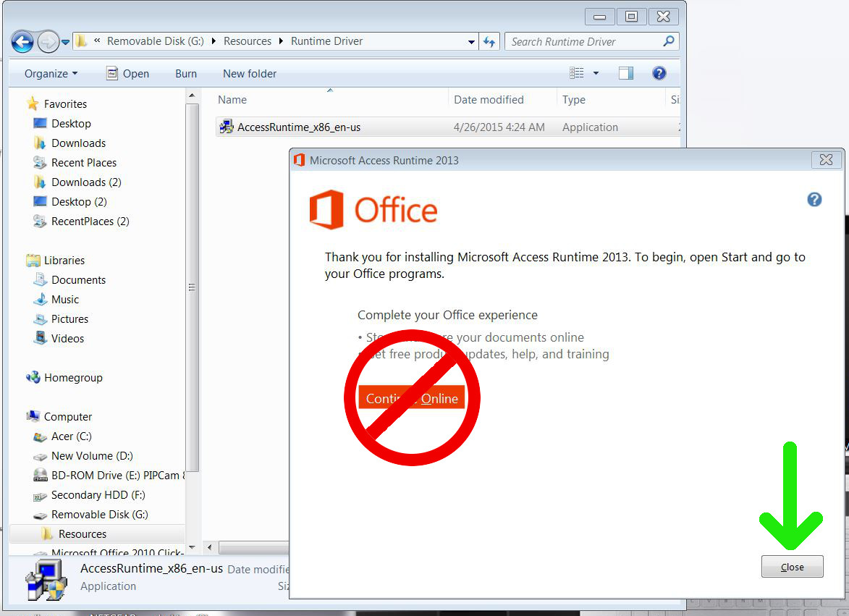Expand the address bar history dropdown
849x616 pixels.
[471, 42]
